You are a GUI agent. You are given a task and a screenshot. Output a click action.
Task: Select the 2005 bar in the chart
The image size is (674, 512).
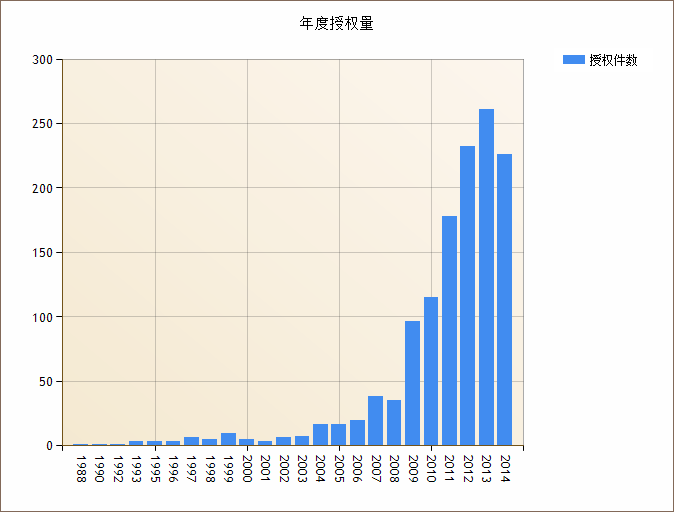[338, 435]
